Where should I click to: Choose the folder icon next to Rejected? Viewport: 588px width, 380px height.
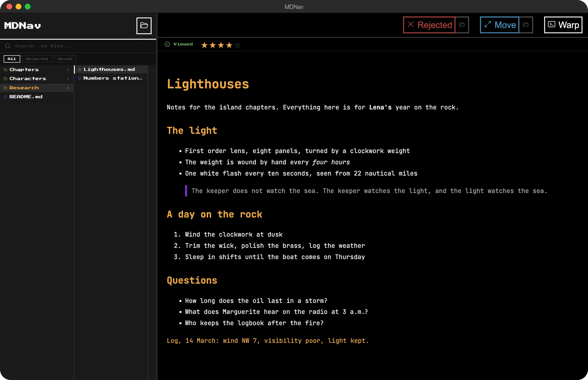[462, 25]
